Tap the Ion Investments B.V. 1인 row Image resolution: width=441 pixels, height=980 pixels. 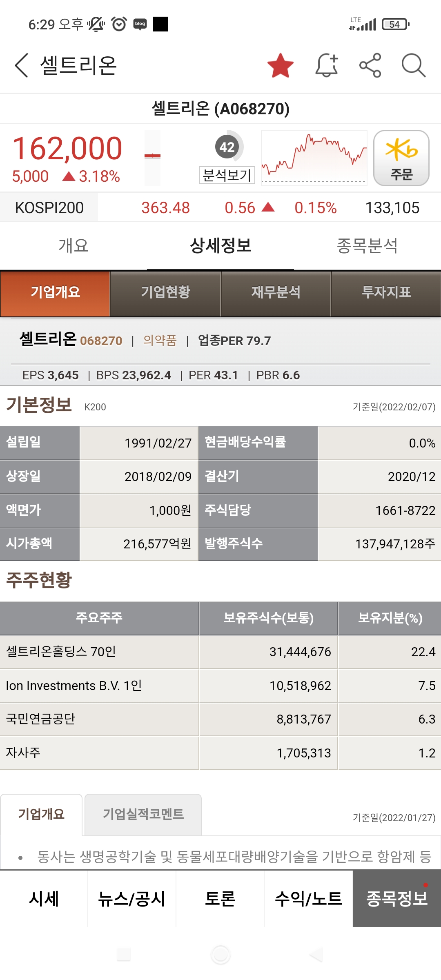click(220, 686)
